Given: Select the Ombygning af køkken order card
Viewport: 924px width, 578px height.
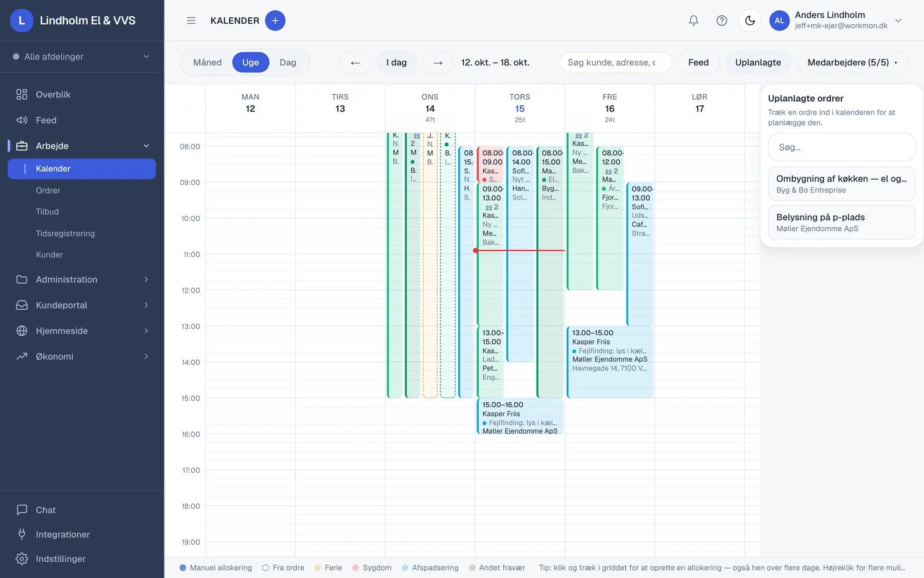Looking at the screenshot, I should click(841, 184).
